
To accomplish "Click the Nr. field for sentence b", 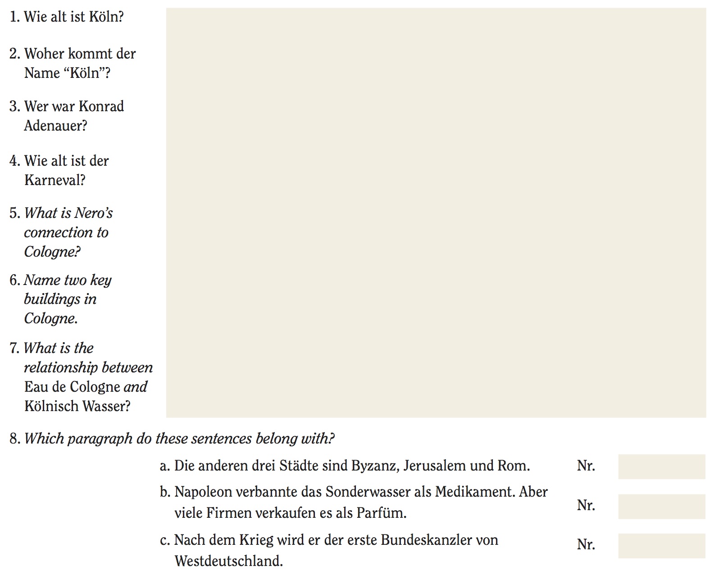I will point(661,506).
